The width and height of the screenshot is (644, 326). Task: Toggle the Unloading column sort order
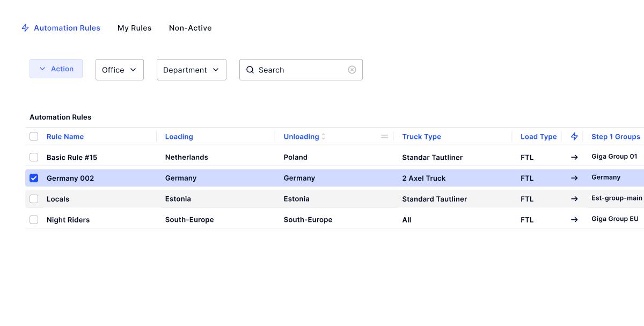[x=323, y=136]
